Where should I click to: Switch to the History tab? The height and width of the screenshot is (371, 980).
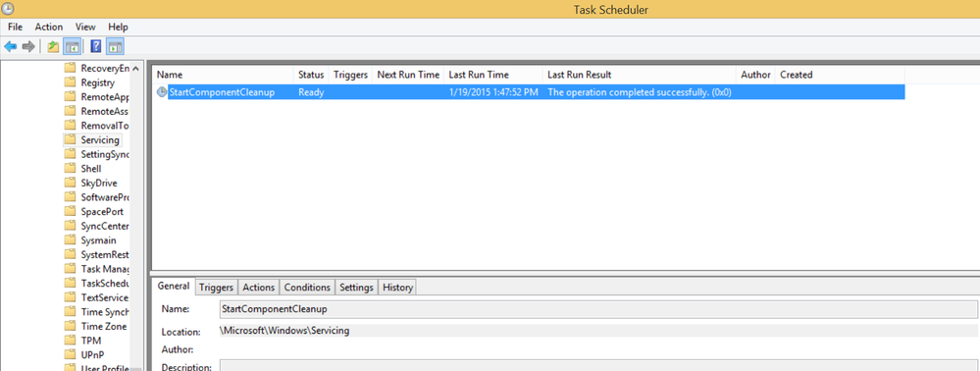point(397,288)
